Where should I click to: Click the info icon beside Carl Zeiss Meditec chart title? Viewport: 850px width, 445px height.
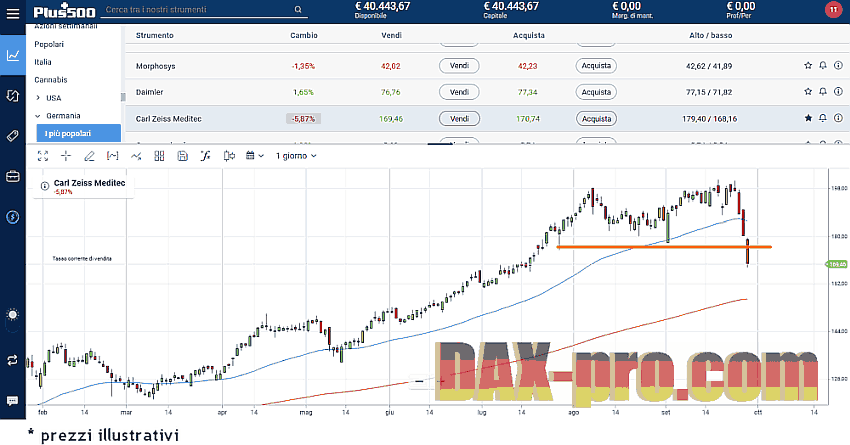(45, 186)
